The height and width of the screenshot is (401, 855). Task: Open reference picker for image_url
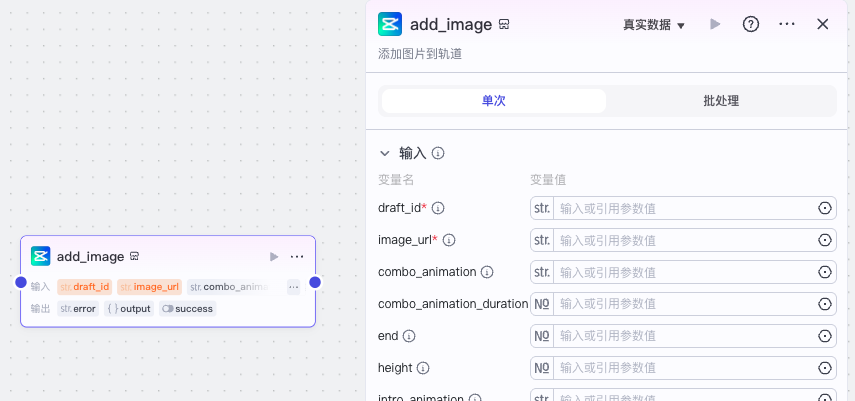coord(824,240)
